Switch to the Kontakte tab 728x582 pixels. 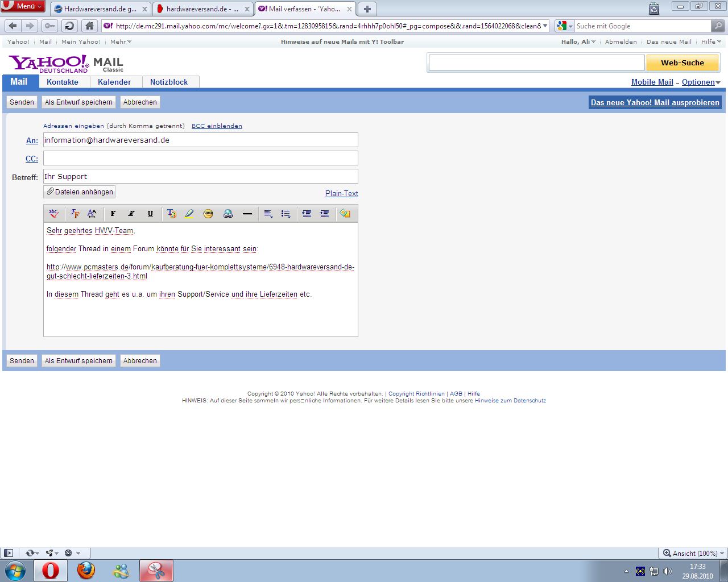[63, 82]
